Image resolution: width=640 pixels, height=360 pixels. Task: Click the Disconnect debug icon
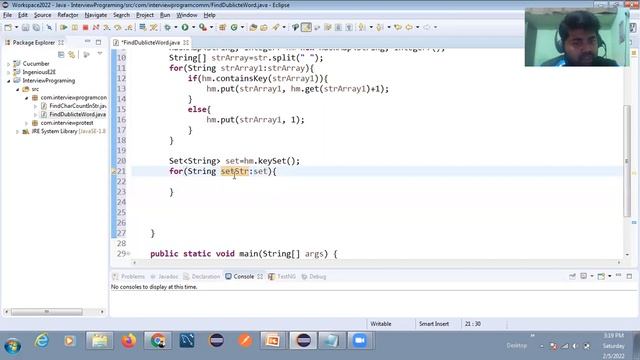point(96,27)
